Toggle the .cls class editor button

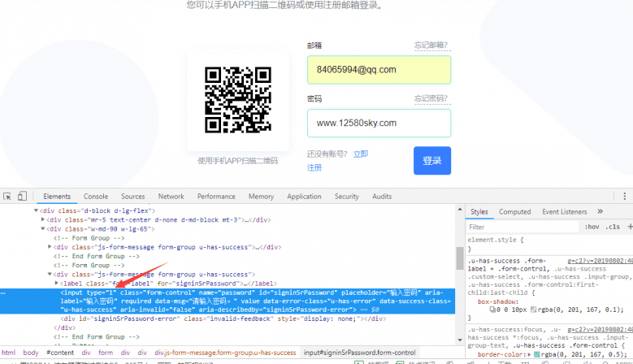pyautogui.click(x=613, y=227)
